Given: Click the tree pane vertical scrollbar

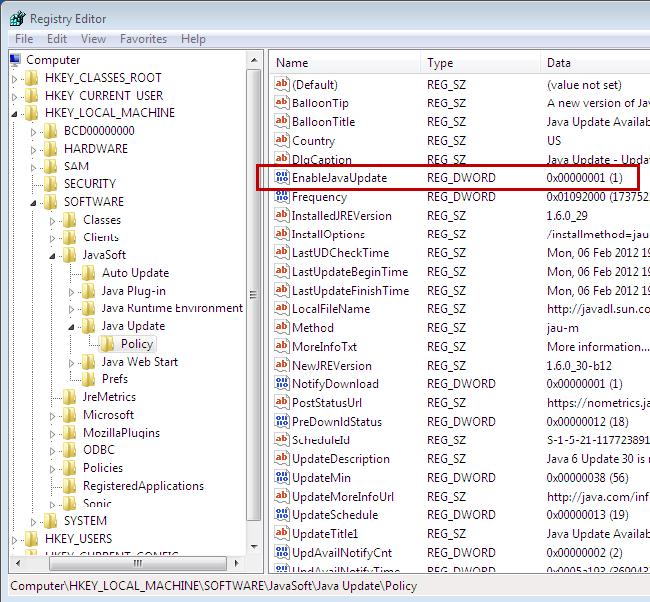Looking at the screenshot, I should point(254,300).
